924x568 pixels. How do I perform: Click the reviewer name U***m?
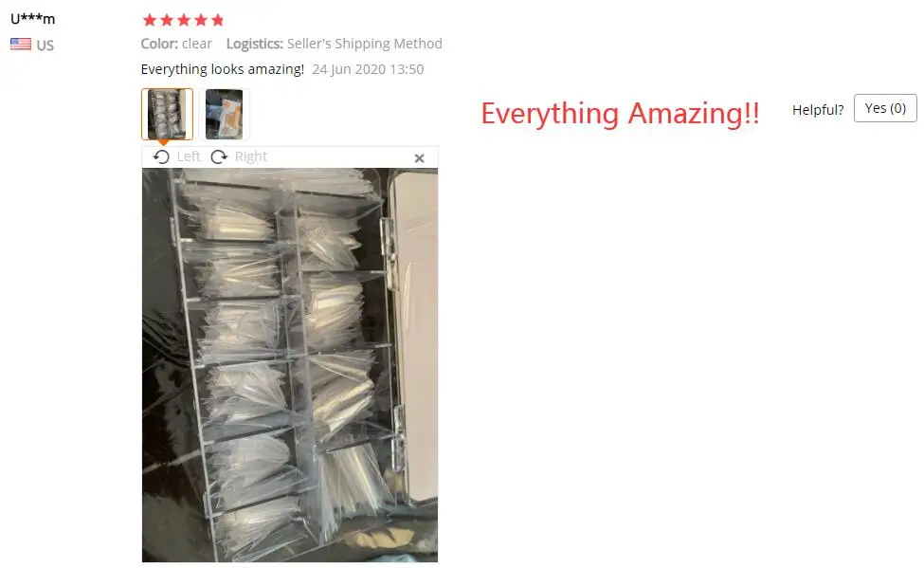[33, 18]
